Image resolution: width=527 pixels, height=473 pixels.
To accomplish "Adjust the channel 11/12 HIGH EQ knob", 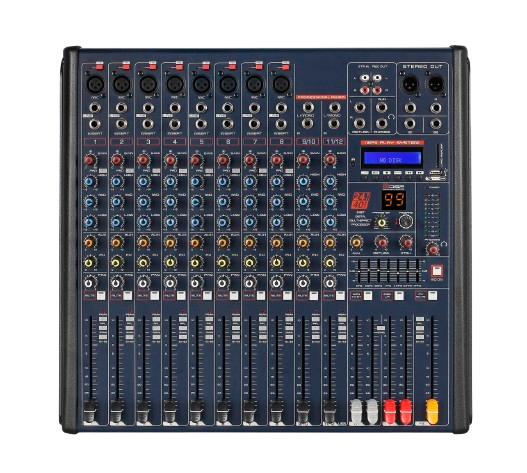I will pos(330,182).
